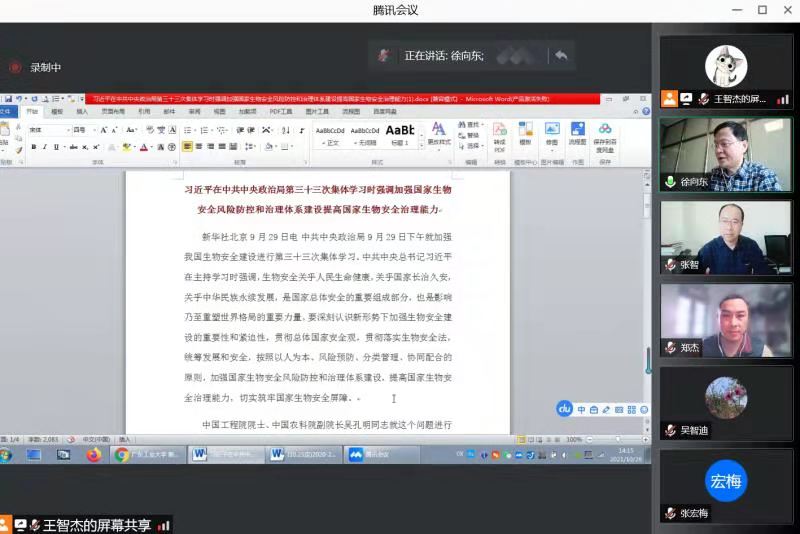Open Chrome from the Windows taskbar
The width and height of the screenshot is (800, 534).
tap(122, 455)
